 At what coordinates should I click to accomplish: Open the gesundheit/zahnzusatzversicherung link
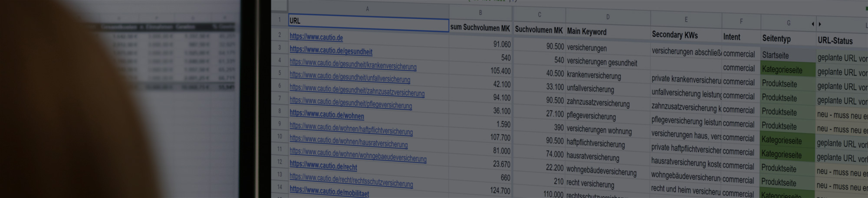point(357,90)
